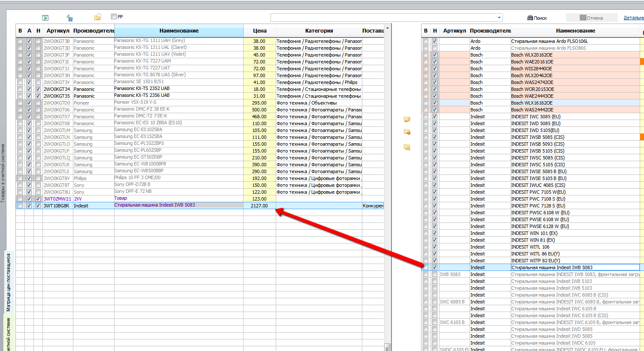Uncheck the A checkbox in Pioneer VSX-519 V-S row
The height and width of the screenshot is (351, 644).
click(29, 103)
